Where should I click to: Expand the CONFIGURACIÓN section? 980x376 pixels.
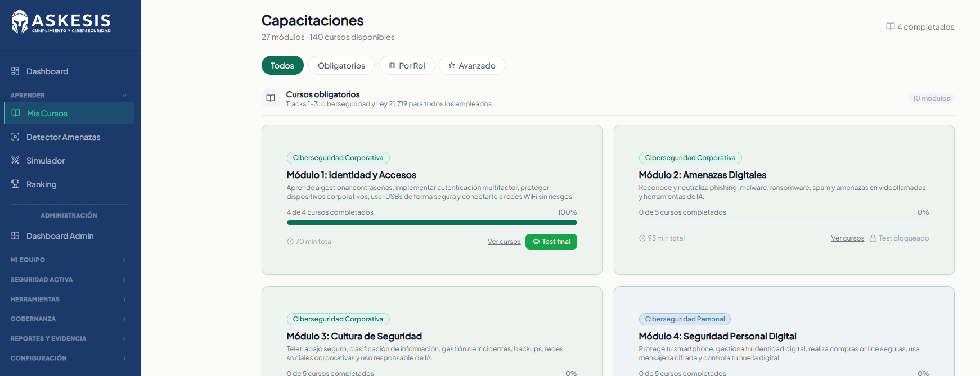coord(69,358)
